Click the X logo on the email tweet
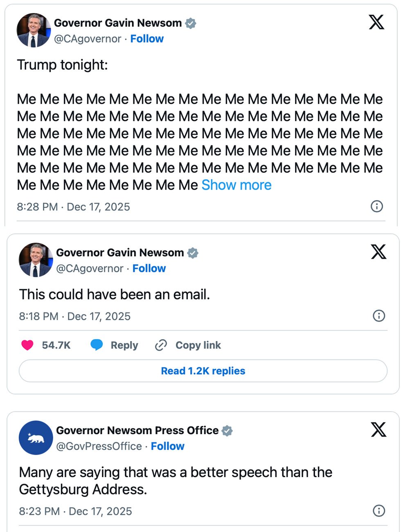The height and width of the screenshot is (532, 401). 378,252
